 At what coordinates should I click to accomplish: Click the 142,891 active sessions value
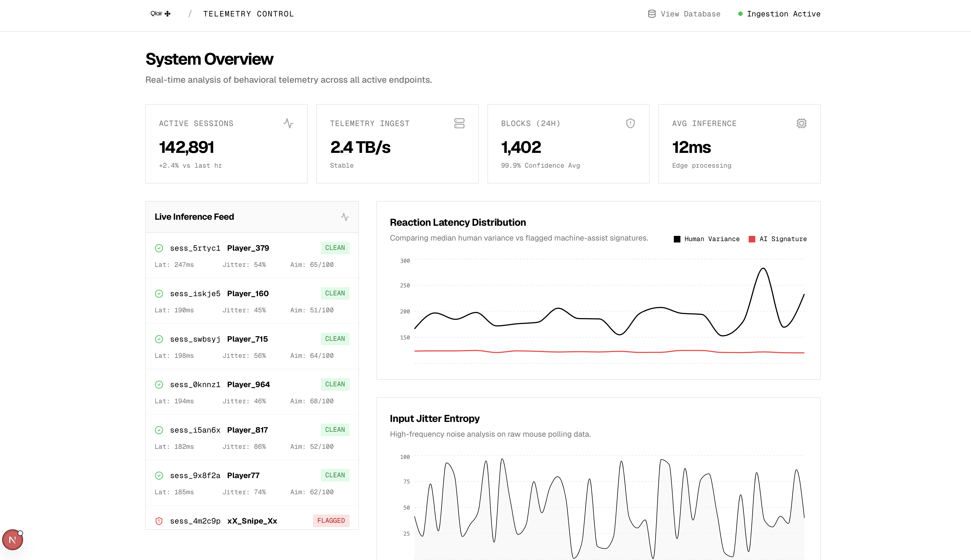(x=186, y=147)
